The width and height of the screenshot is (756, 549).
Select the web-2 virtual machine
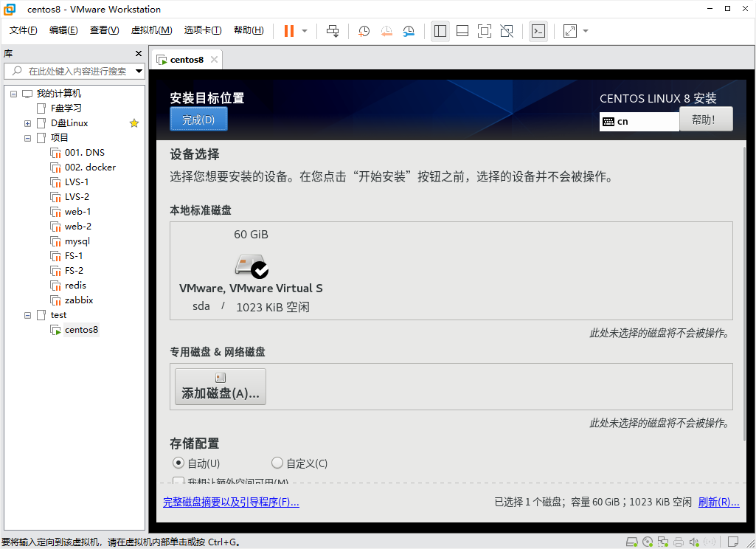pyautogui.click(x=77, y=227)
